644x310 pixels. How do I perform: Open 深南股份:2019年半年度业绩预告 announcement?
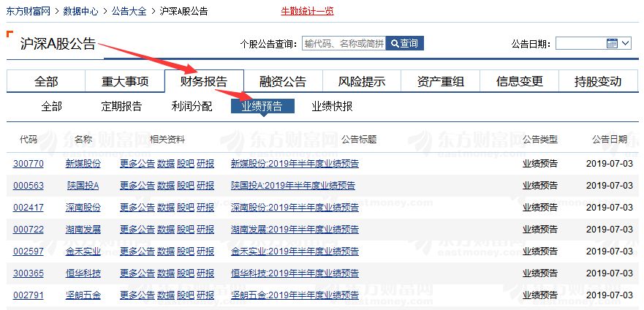295,208
